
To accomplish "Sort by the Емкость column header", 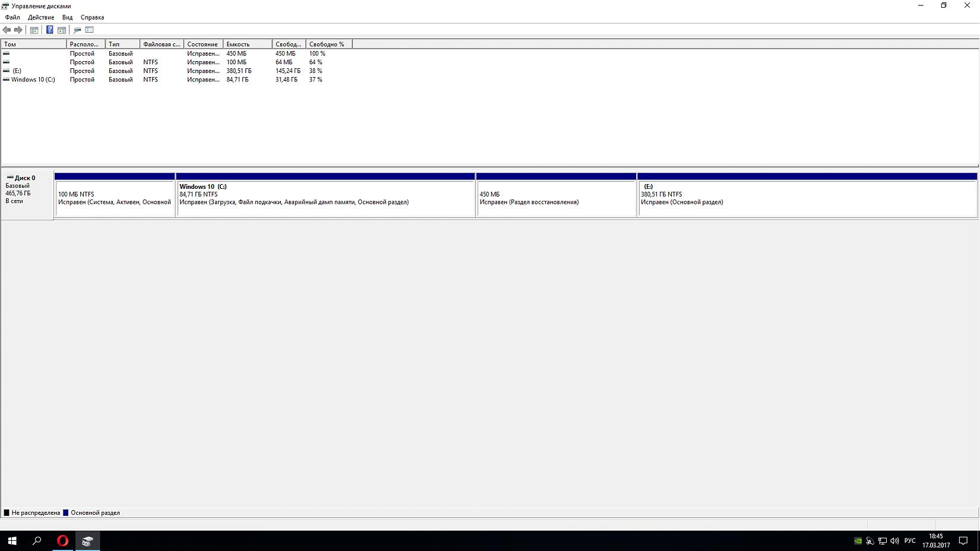I will point(248,44).
